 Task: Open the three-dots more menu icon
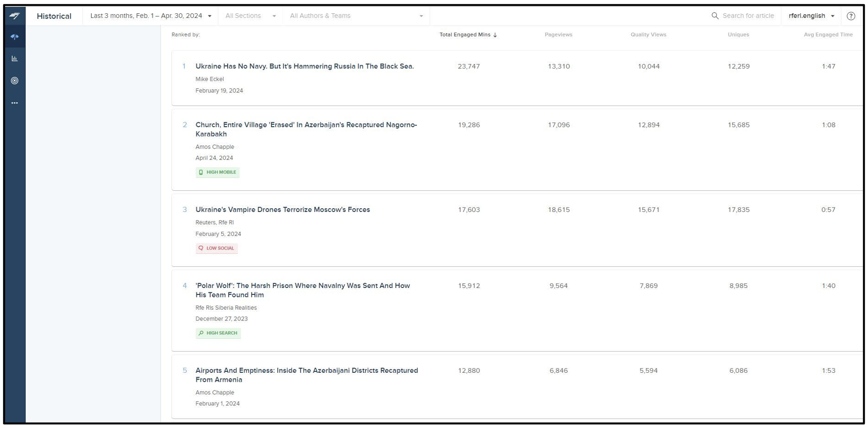tap(15, 103)
